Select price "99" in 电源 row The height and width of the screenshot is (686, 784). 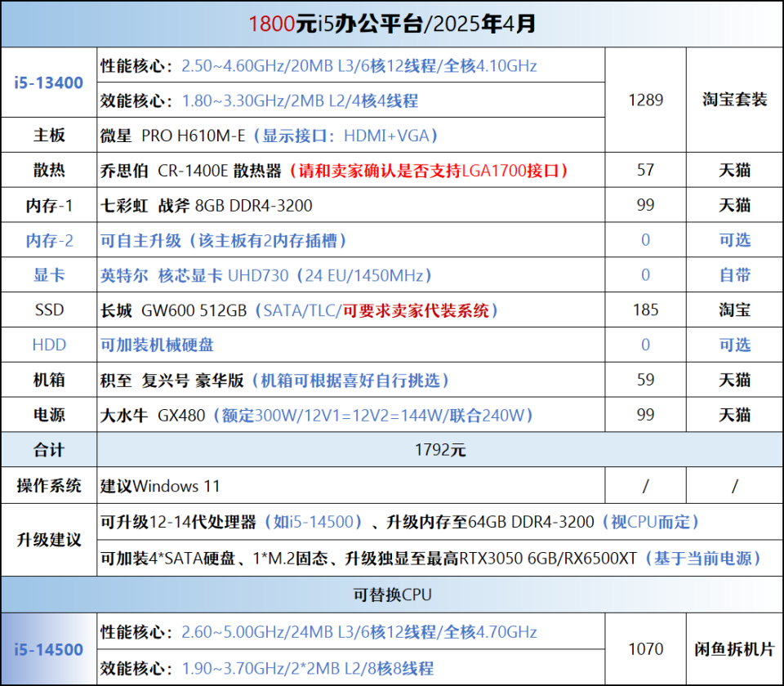[645, 415]
